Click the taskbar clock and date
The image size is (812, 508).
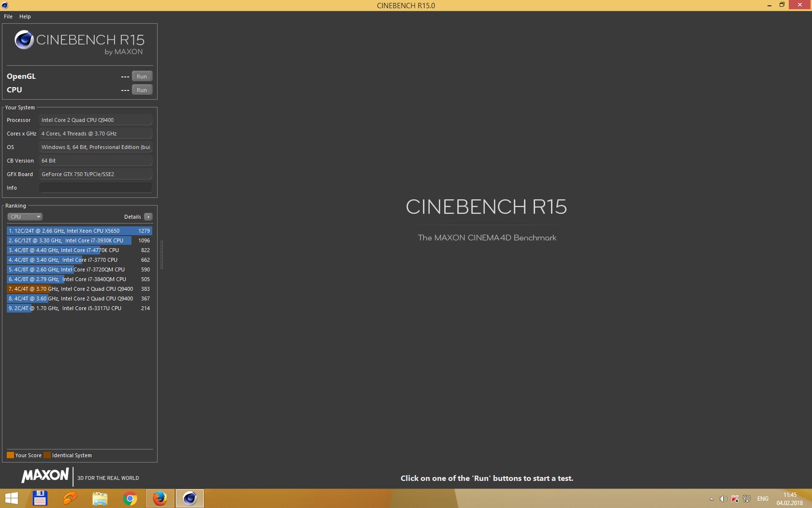tap(790, 499)
